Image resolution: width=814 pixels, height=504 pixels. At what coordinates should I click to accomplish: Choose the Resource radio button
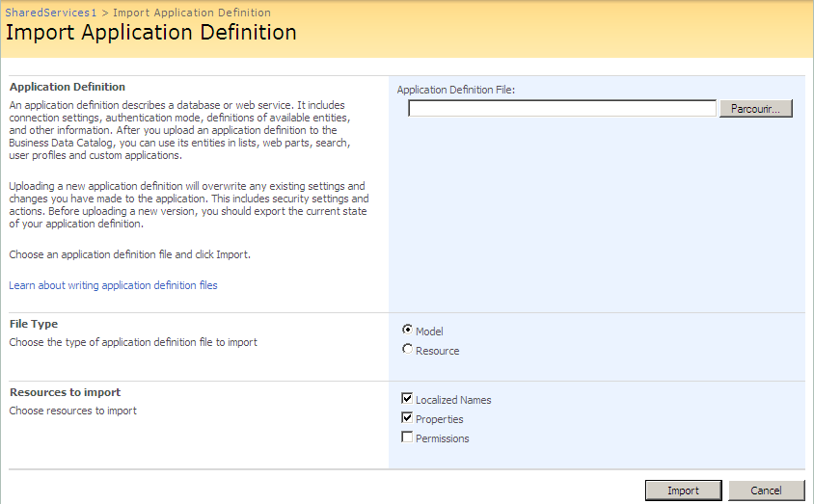407,350
